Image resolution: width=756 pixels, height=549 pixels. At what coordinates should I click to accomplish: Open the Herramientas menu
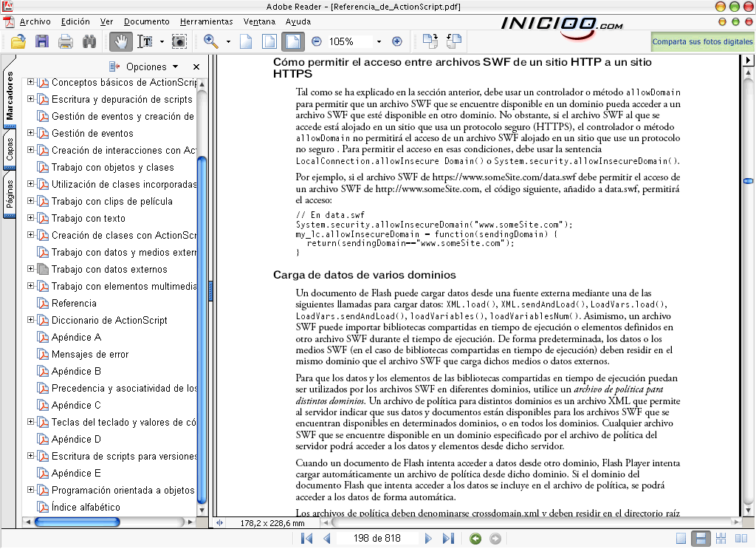tap(207, 21)
